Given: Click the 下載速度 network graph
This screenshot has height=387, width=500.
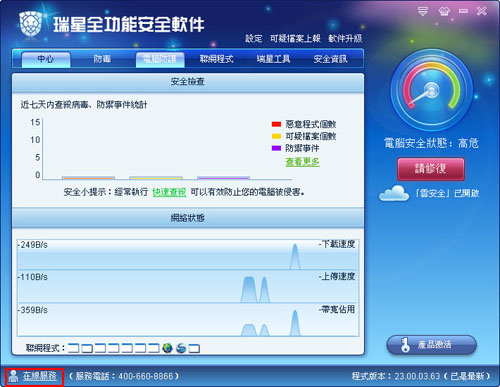Looking at the screenshot, I should 188,255.
